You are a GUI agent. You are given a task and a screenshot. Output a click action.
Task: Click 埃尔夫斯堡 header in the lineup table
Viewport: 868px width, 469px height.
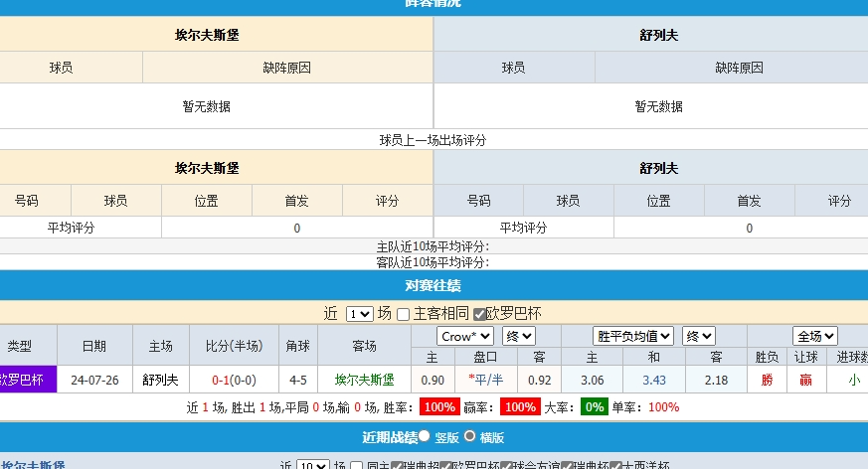click(207, 36)
